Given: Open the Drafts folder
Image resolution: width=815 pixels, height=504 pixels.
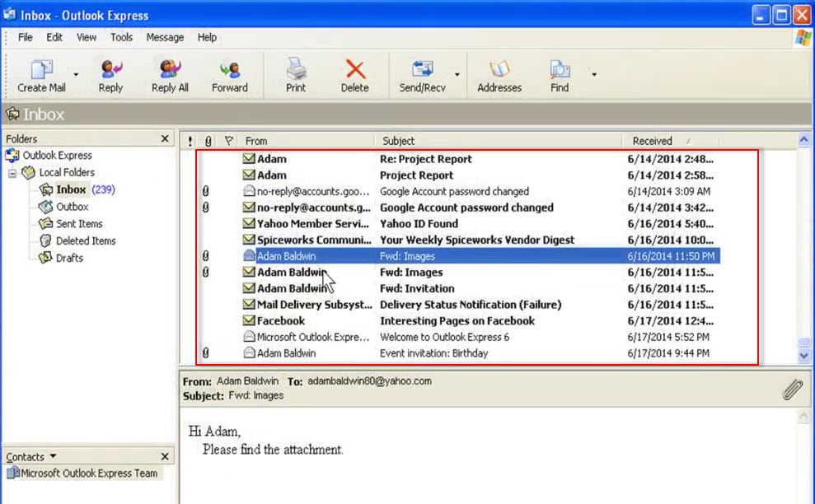Looking at the screenshot, I should [69, 259].
